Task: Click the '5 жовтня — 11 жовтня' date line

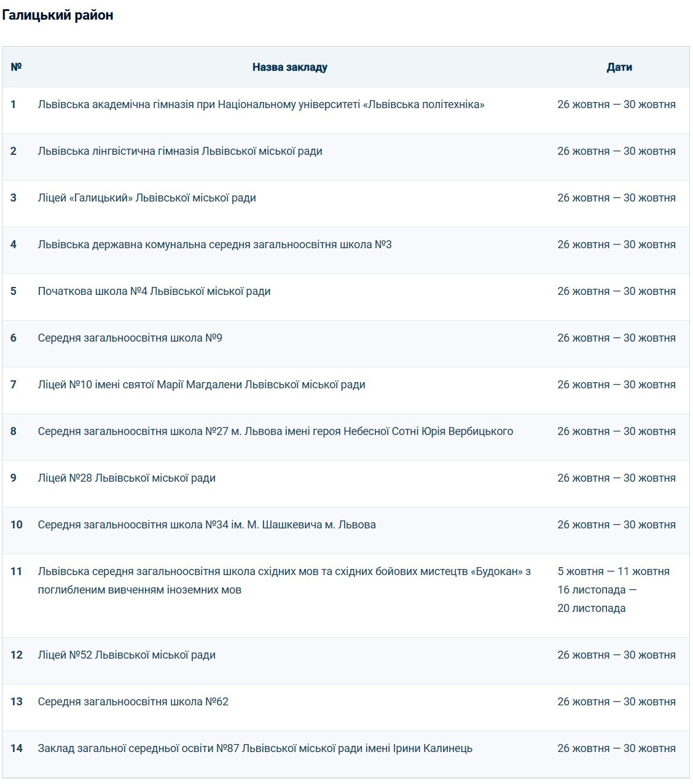Action: coord(614,571)
